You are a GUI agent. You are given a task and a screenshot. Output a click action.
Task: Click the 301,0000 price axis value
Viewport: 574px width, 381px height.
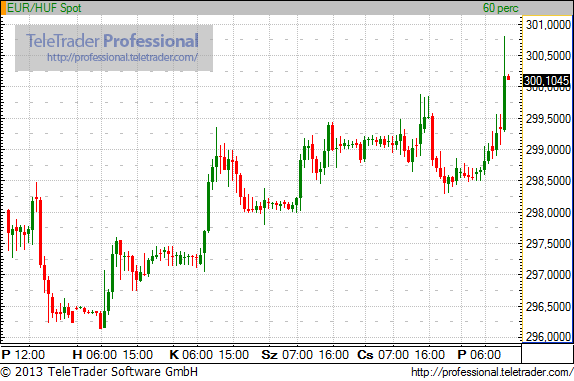coord(548,25)
